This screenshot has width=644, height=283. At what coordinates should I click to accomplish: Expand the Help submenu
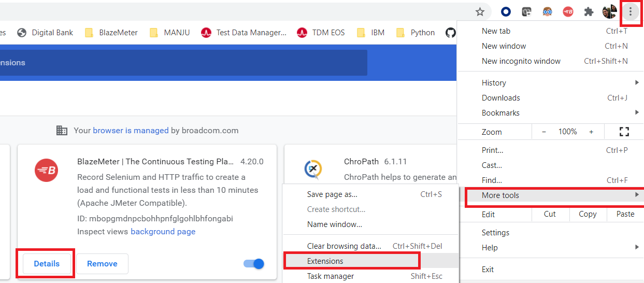click(550, 248)
